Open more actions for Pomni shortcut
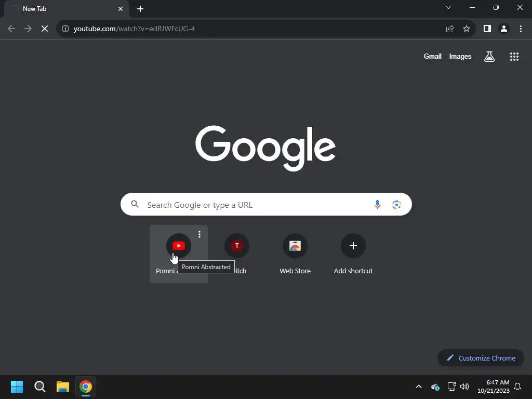The image size is (532, 399). point(199,234)
